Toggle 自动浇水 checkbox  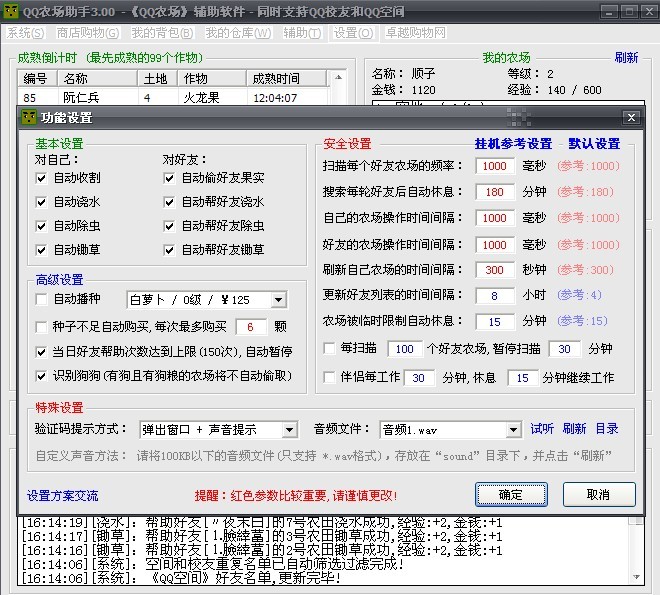(x=41, y=202)
